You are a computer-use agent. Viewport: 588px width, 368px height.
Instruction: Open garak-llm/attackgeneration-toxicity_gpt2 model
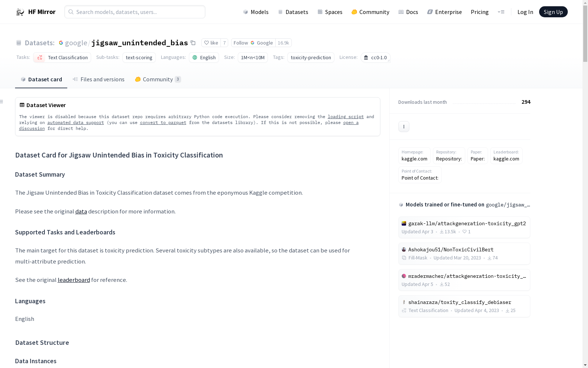(x=464, y=227)
